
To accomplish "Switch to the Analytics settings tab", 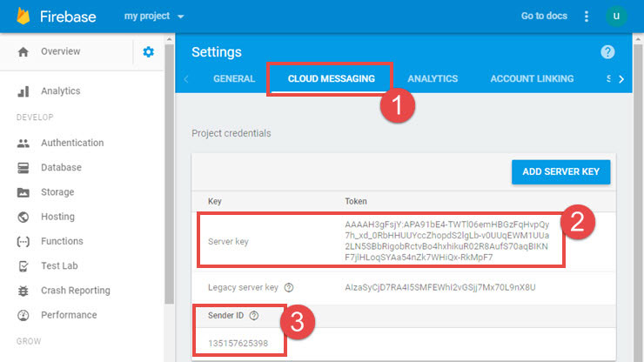I will pyautogui.click(x=433, y=79).
